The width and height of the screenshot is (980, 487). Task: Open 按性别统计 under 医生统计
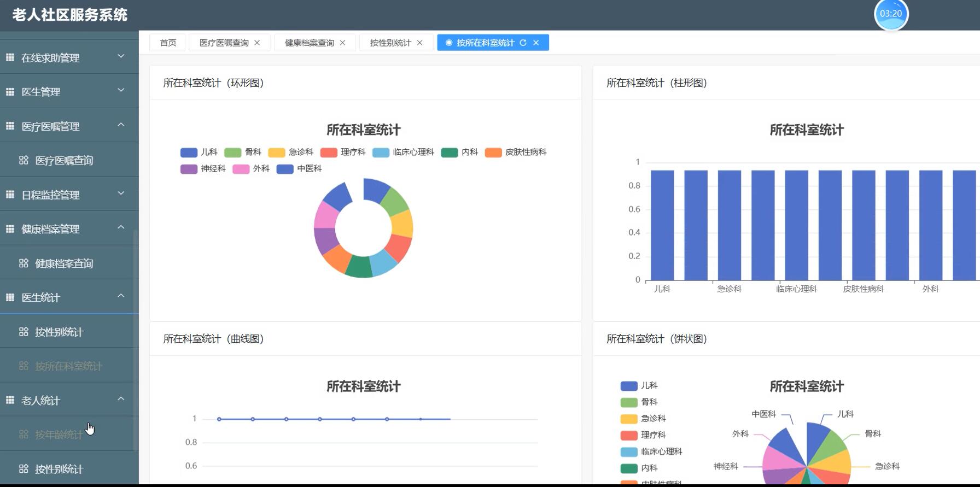pyautogui.click(x=69, y=332)
